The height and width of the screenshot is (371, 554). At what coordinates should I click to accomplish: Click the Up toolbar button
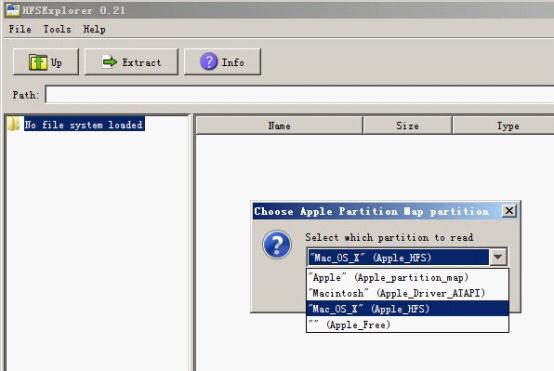click(46, 62)
